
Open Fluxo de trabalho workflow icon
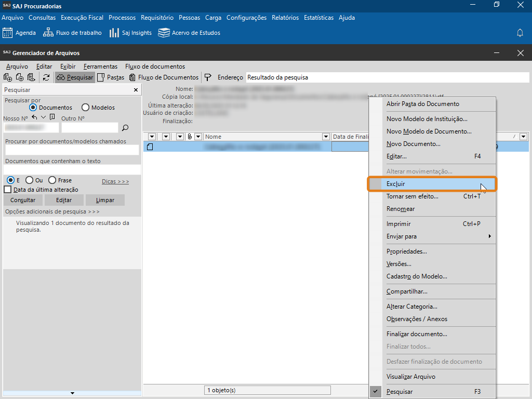[x=48, y=33]
